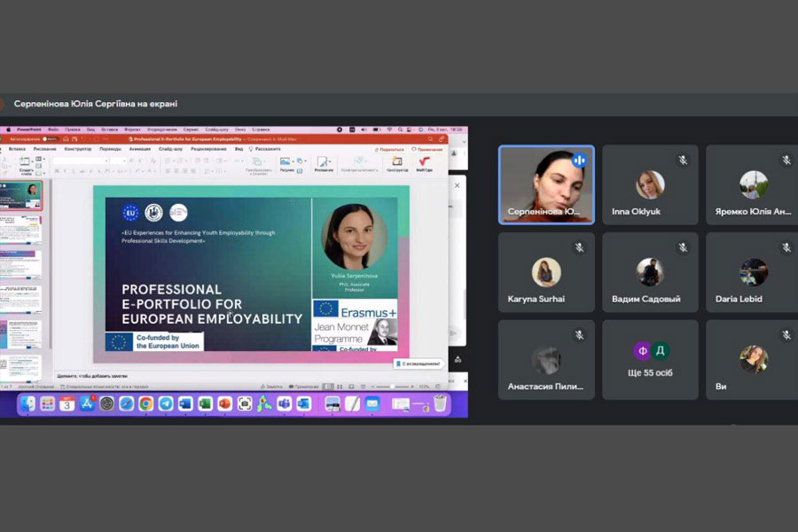Open the Calendar app in dock
The height and width of the screenshot is (532, 798).
pos(66,403)
